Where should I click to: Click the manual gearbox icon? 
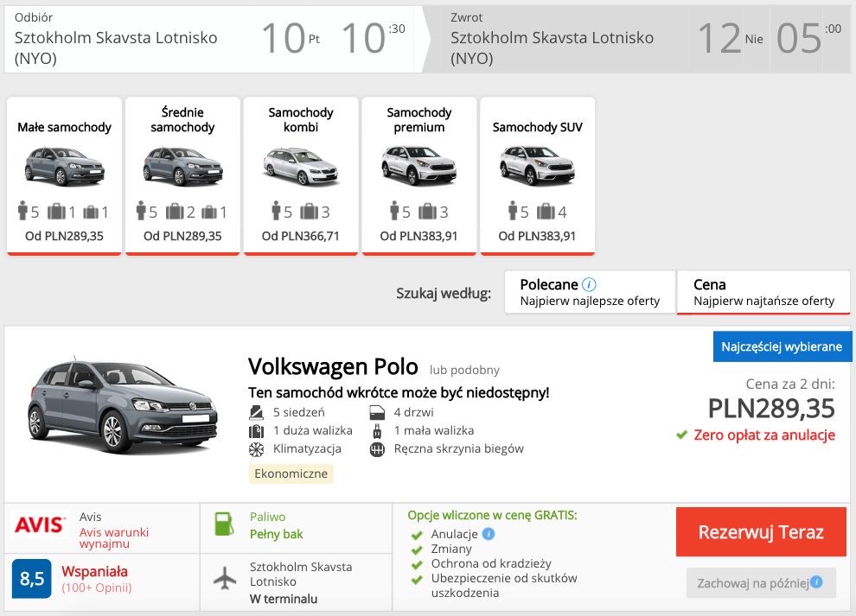[377, 449]
